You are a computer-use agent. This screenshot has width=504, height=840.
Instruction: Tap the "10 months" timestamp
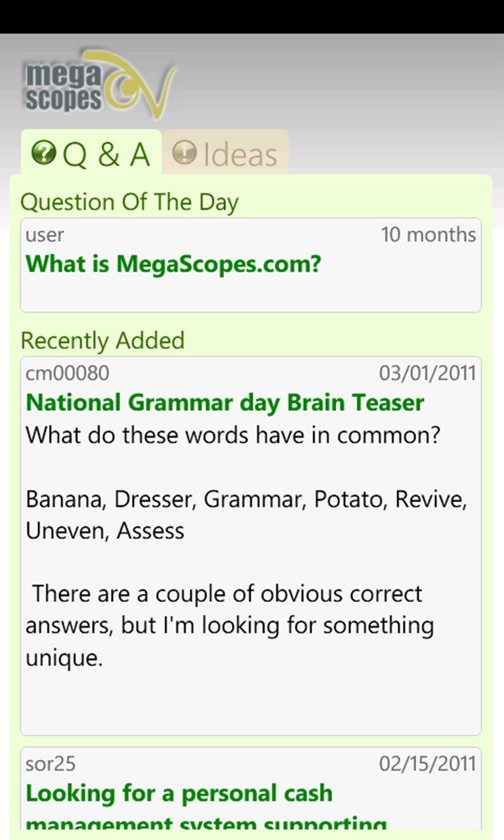click(429, 234)
